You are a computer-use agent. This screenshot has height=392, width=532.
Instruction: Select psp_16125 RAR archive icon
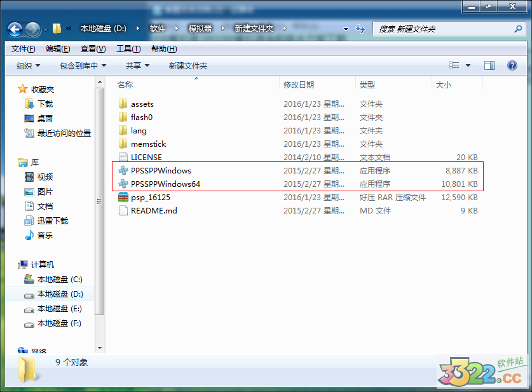[123, 197]
